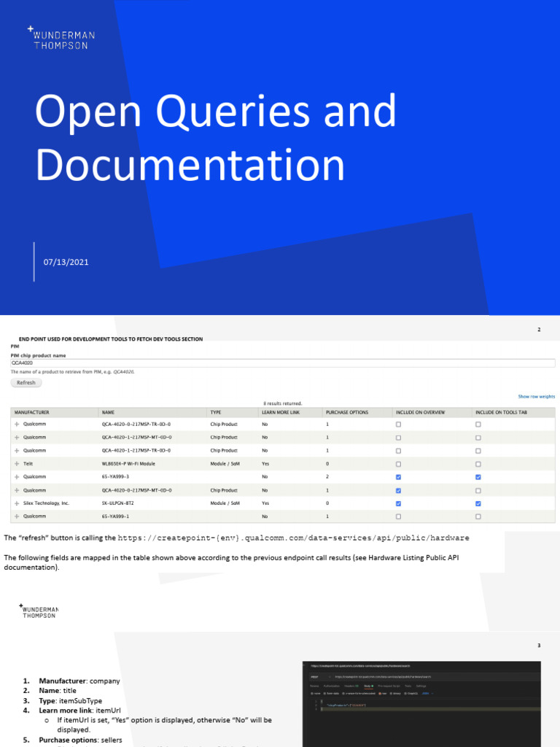This screenshot has height=747, width=560.
Task: Click the Purchase Options column header
Action: [x=347, y=413]
